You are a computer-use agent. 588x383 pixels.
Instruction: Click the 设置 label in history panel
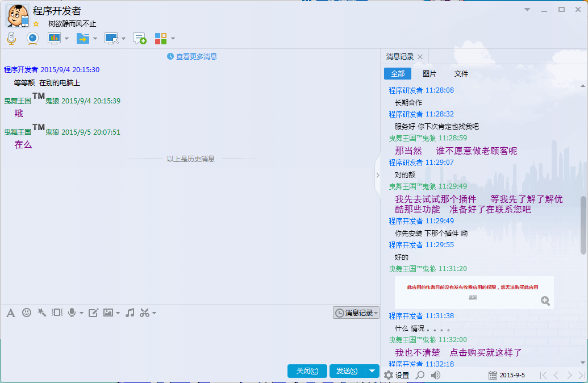(x=402, y=375)
